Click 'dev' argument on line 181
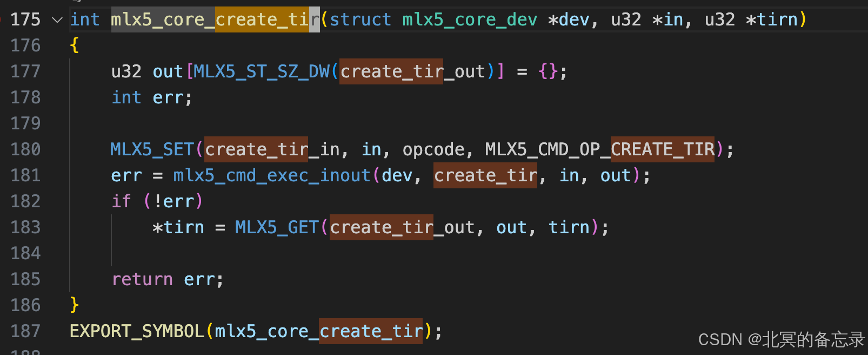This screenshot has height=355, width=868. pos(397,175)
